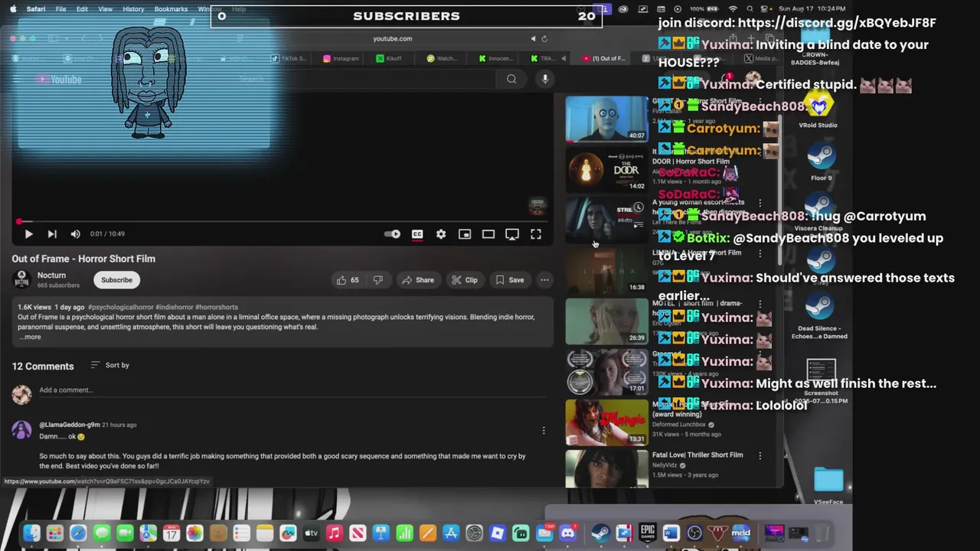Viewport: 980px width, 551px height.
Task: Switch to Innocen... tab
Action: click(496, 58)
